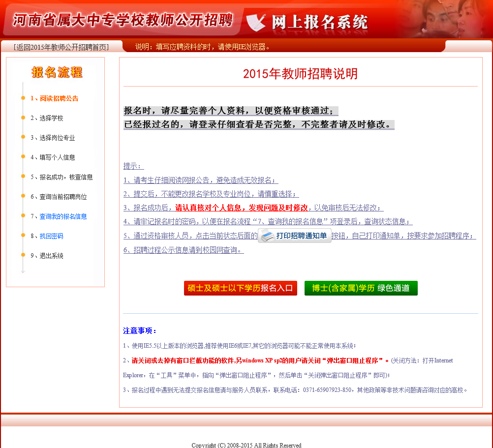493x448 pixels.
Task: Click the Copyright (C) 2008-2015 footer text
Action: (x=246, y=445)
